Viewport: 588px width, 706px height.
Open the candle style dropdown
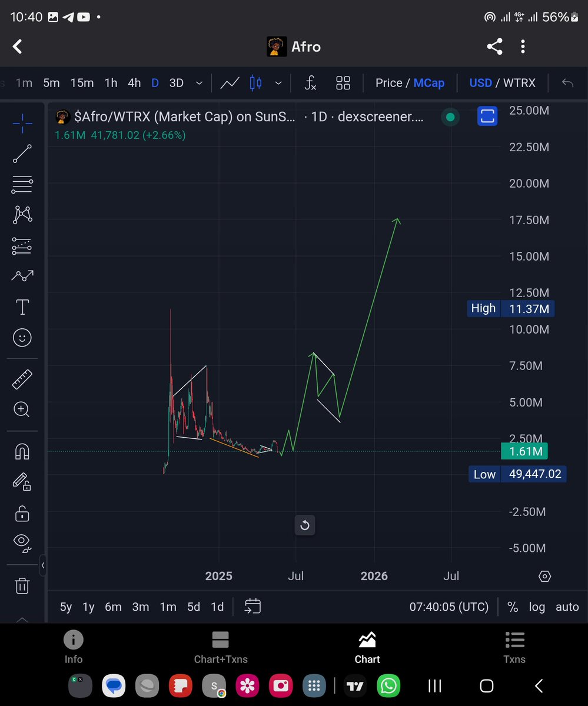[278, 83]
